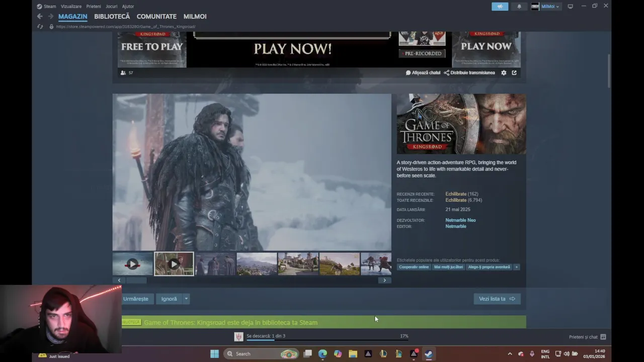Viewport: 644px width, 362px height.
Task: Open the Mai mulți jucători tag
Action: pos(448,267)
